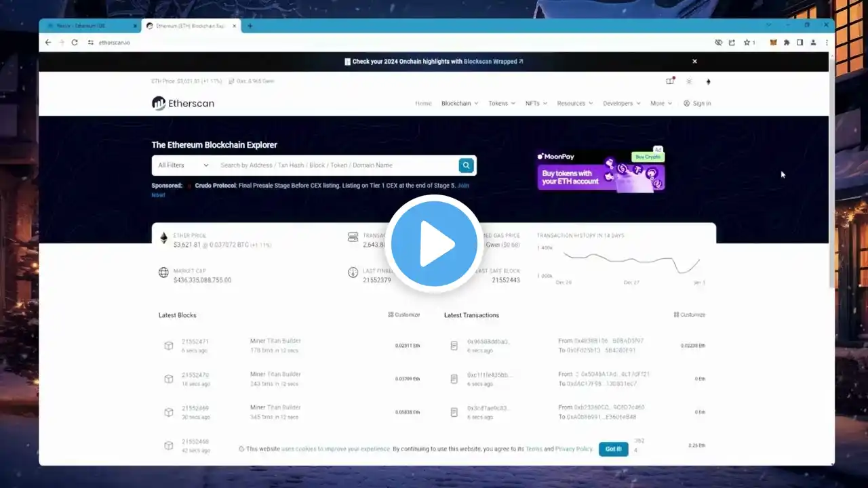Switch to the Remix - Ethereum IDE tab
This screenshot has height=488, width=868.
point(90,26)
